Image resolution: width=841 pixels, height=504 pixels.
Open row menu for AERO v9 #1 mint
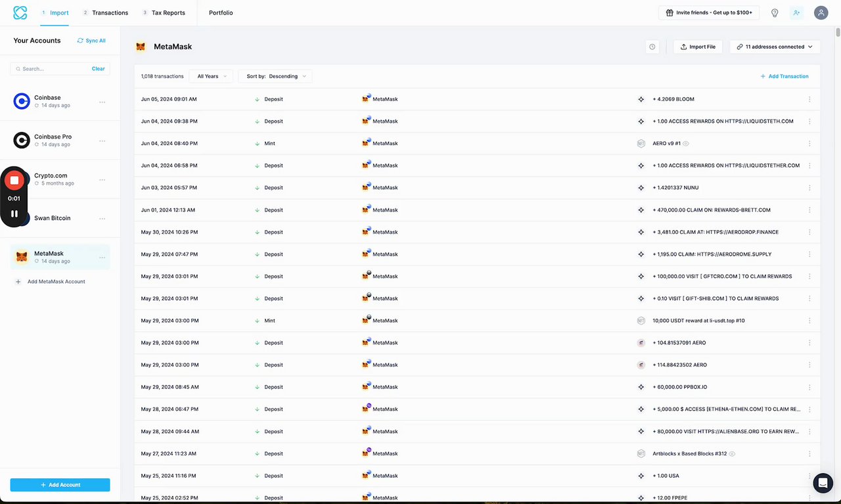coord(809,143)
